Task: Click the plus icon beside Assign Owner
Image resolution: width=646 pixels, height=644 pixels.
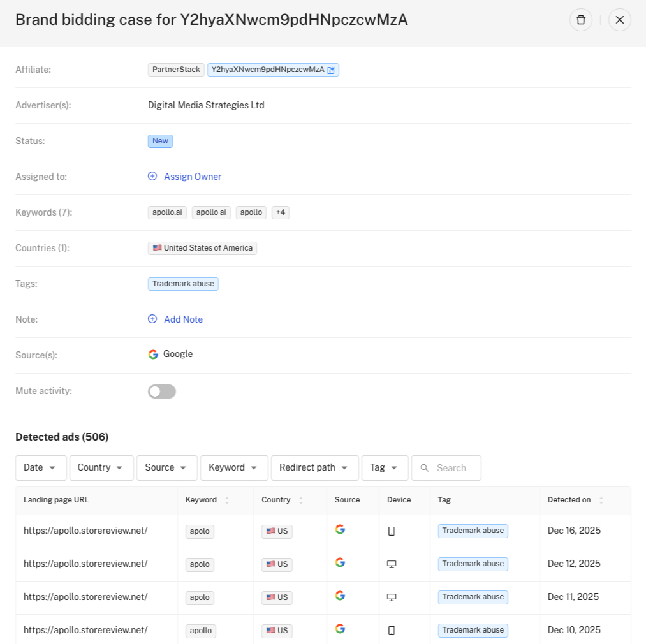Action: (x=152, y=177)
